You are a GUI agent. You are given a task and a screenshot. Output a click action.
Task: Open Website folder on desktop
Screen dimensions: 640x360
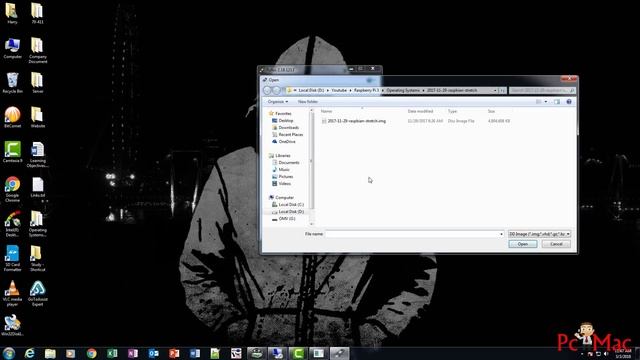(x=38, y=118)
